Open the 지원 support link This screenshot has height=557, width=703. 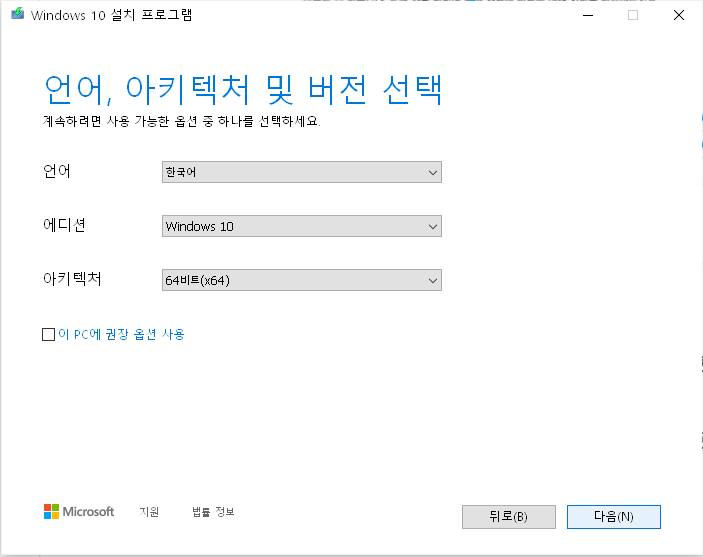point(149,512)
